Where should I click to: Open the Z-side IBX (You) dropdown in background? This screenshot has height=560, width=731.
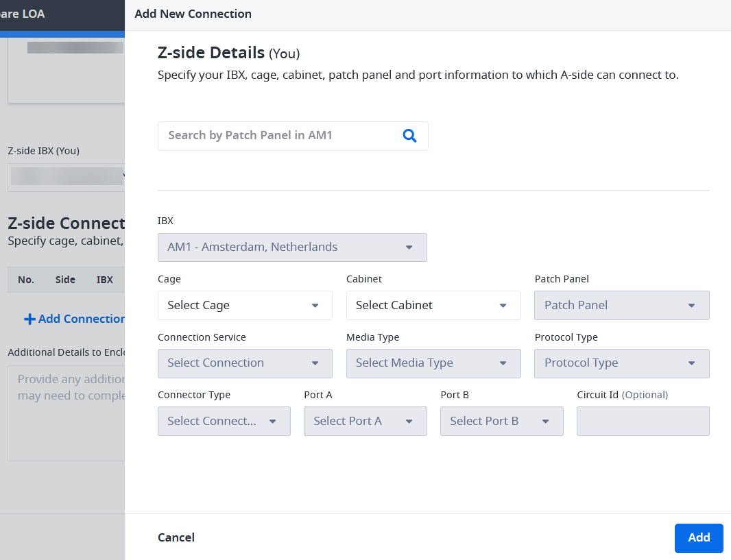[67, 178]
